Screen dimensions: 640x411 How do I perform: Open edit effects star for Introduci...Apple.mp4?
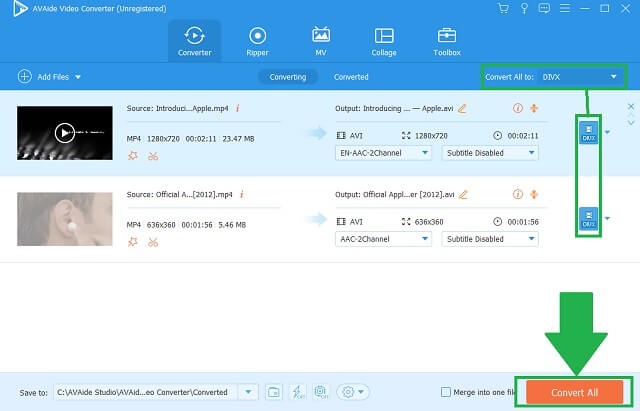pyautogui.click(x=133, y=156)
